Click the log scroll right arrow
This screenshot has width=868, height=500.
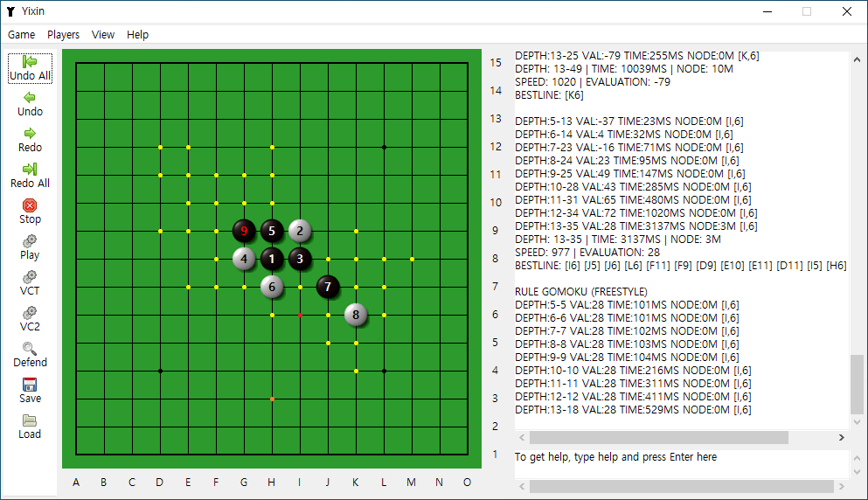(842, 437)
